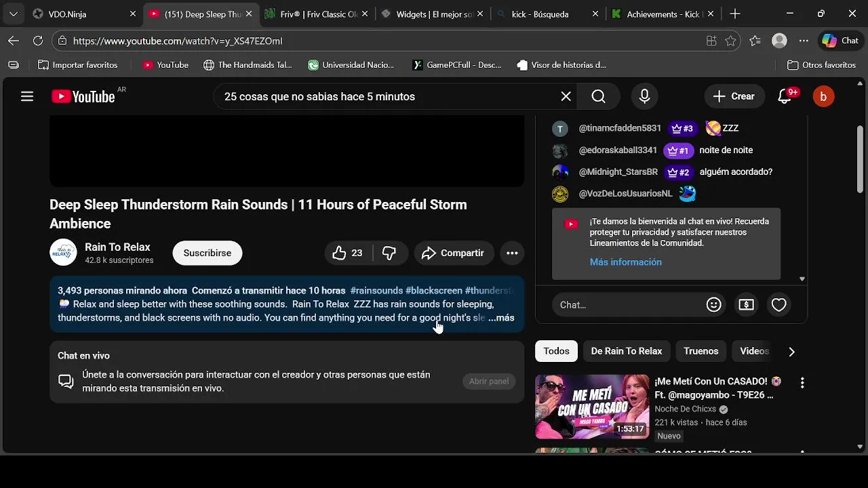Open the Más información link

[625, 262]
